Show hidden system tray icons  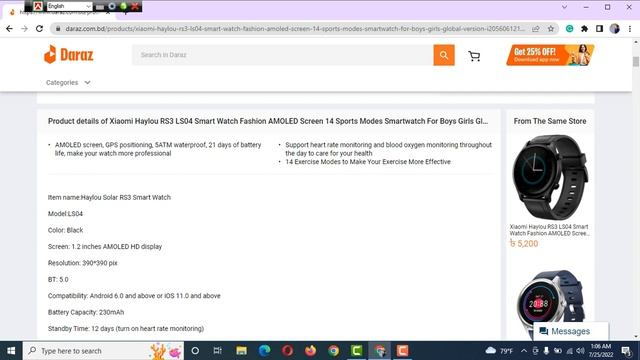pyautogui.click(x=524, y=351)
